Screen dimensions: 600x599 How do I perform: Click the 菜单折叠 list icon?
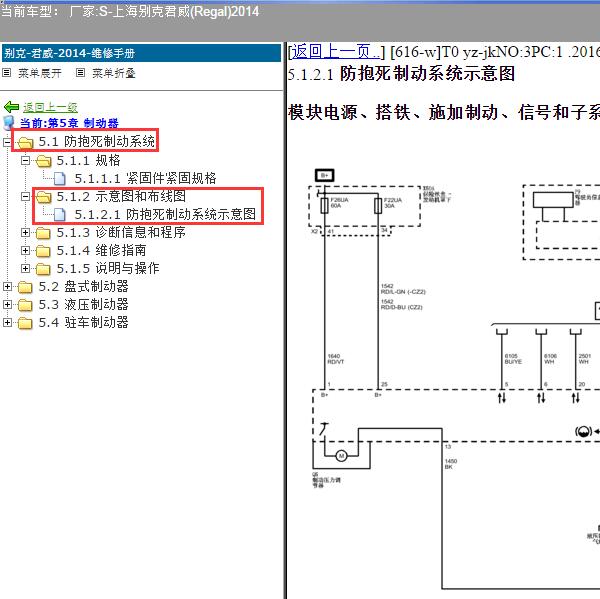(x=80, y=72)
